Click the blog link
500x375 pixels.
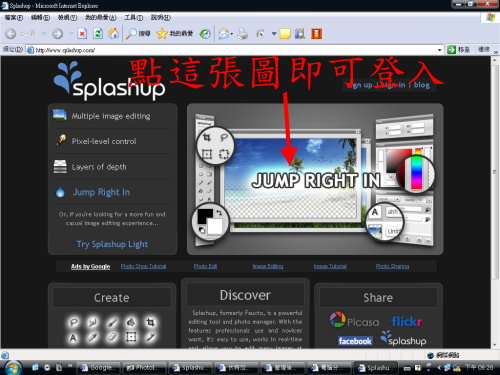tap(422, 85)
